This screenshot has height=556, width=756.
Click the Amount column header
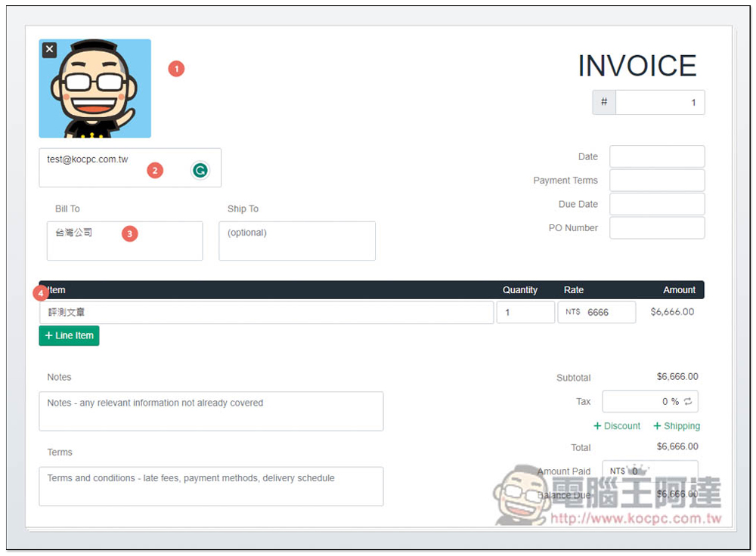point(679,290)
